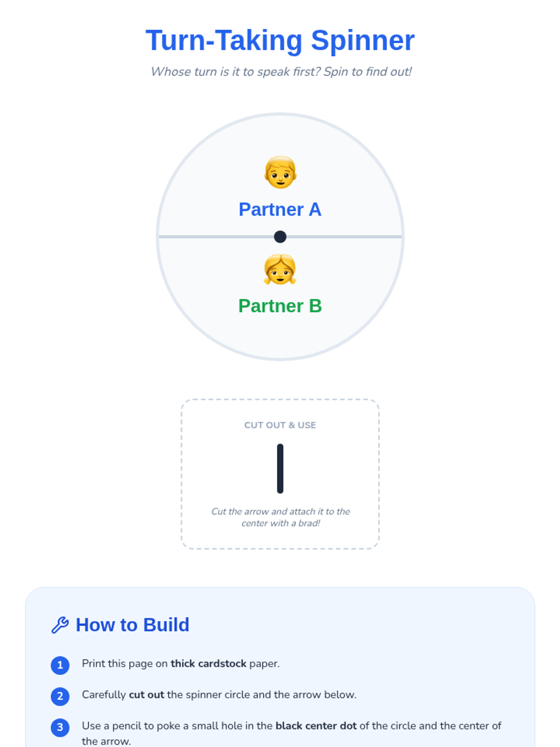Screen dimensions: 560x747
Task: Click the 'cut out' bold text in step 2
Action: 146,695
